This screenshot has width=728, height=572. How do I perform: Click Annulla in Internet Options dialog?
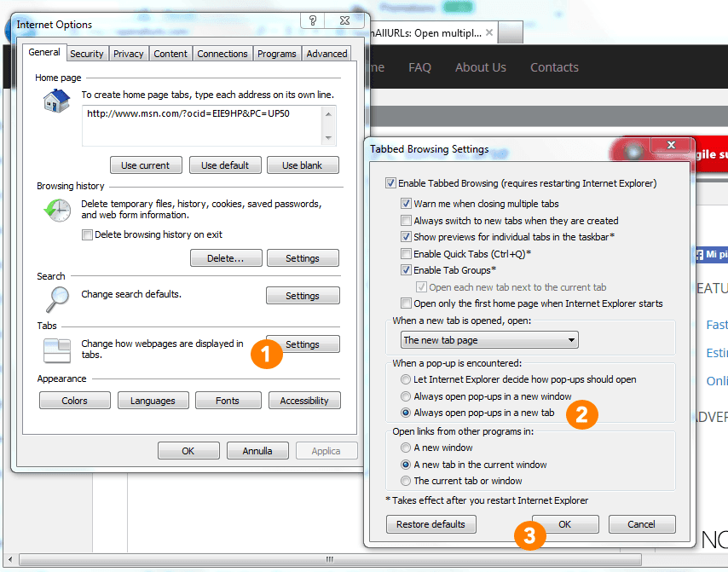[257, 450]
